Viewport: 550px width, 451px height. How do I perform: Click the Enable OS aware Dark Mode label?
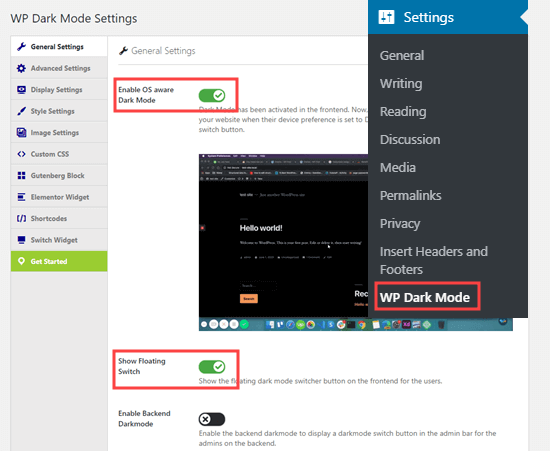point(146,95)
